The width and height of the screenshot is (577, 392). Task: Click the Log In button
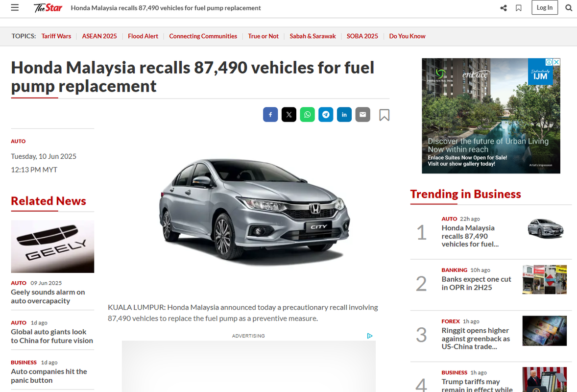545,7
